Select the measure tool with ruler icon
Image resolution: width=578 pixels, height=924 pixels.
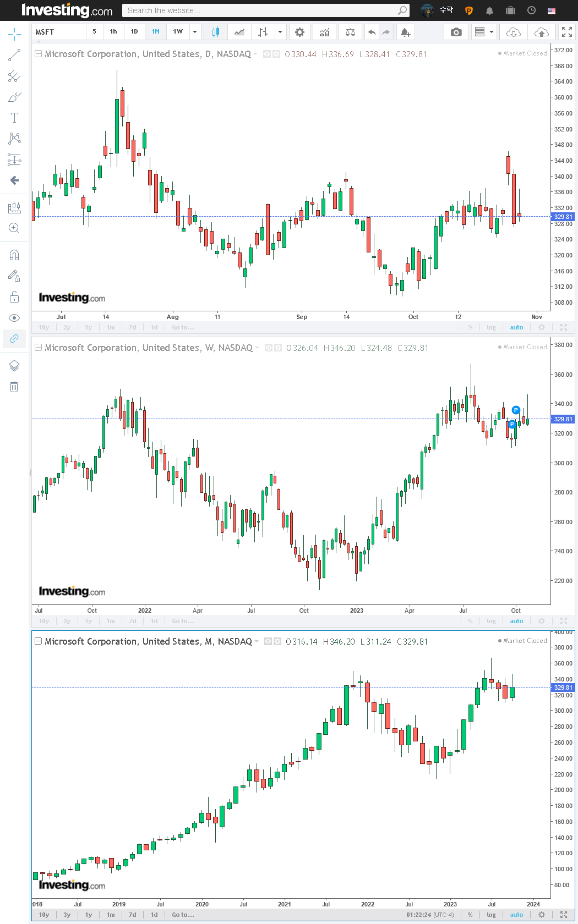tap(14, 207)
